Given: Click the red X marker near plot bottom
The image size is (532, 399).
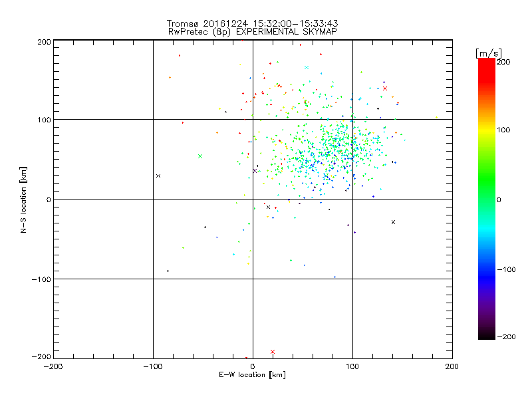Looking at the screenshot, I should click(x=273, y=352).
